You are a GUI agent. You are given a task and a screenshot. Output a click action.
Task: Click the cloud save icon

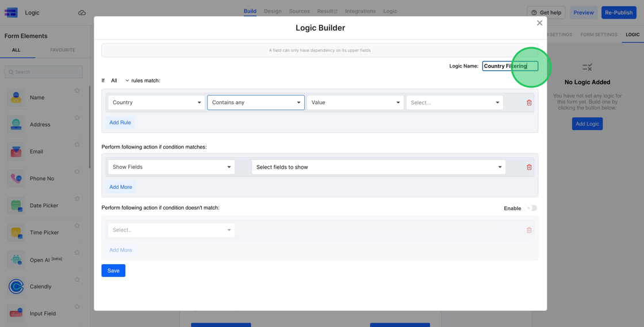coord(82,13)
